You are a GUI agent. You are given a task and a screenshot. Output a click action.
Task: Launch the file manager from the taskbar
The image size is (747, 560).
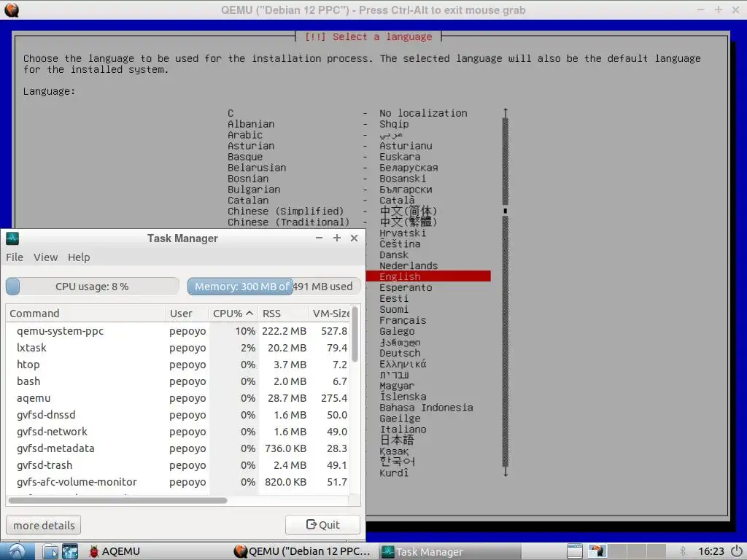[50, 551]
